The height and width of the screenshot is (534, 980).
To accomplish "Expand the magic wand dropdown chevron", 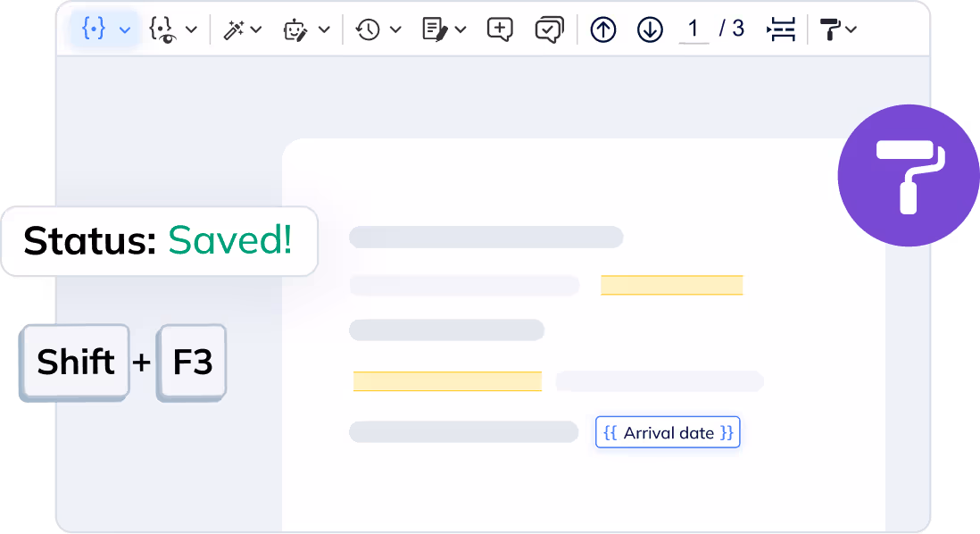I will point(256,29).
